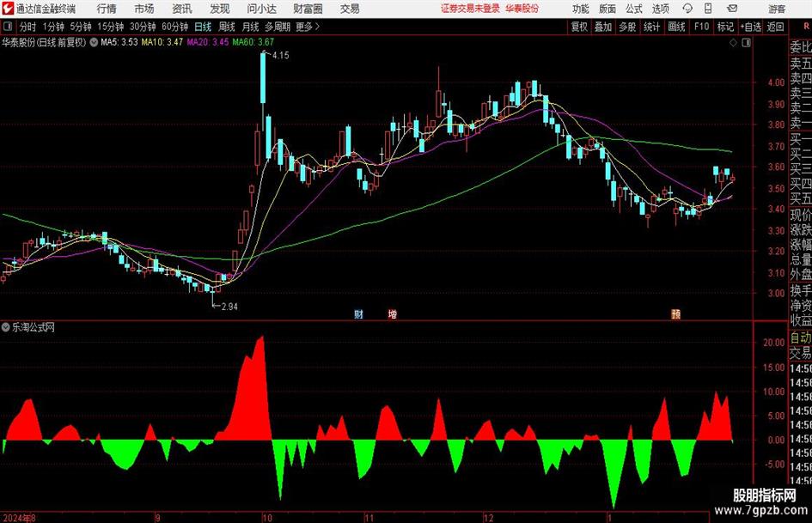Image resolution: width=812 pixels, height=523 pixels.
Task: Toggle the side panel icon at chart top-right
Action: tap(746, 43)
